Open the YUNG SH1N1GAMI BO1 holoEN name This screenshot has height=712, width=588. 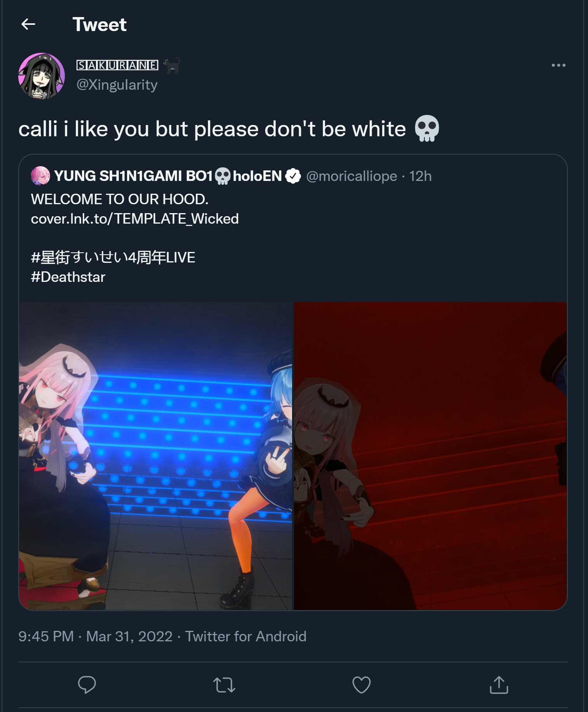tap(168, 176)
